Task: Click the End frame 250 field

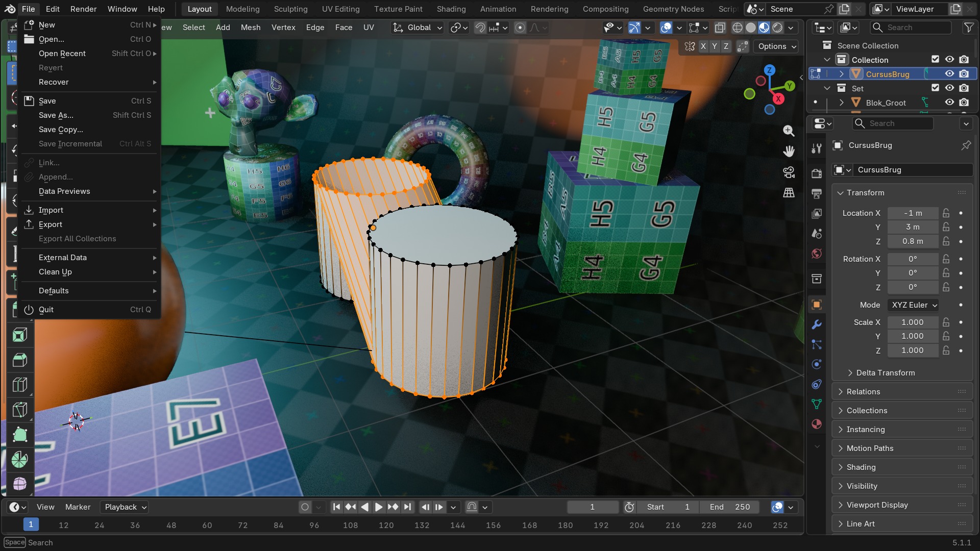Action: pyautogui.click(x=729, y=507)
